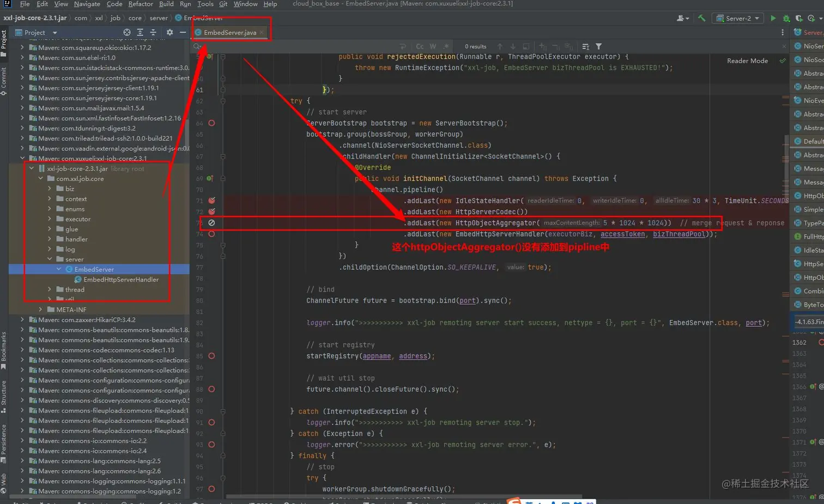
Task: Collapse the xxl-job-core-2.3.1.jar library node
Action: coord(32,168)
